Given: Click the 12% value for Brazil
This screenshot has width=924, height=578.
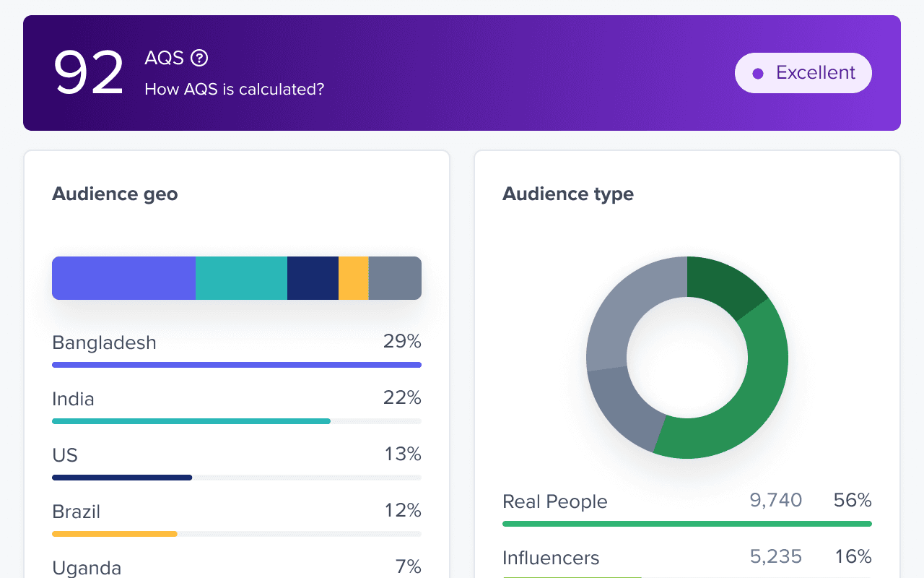Looking at the screenshot, I should click(x=403, y=510).
